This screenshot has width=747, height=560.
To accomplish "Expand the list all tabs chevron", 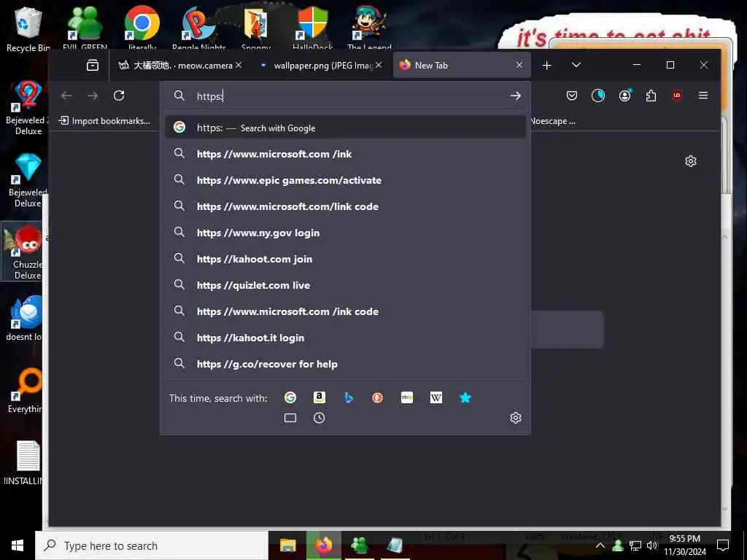I will (x=576, y=65).
